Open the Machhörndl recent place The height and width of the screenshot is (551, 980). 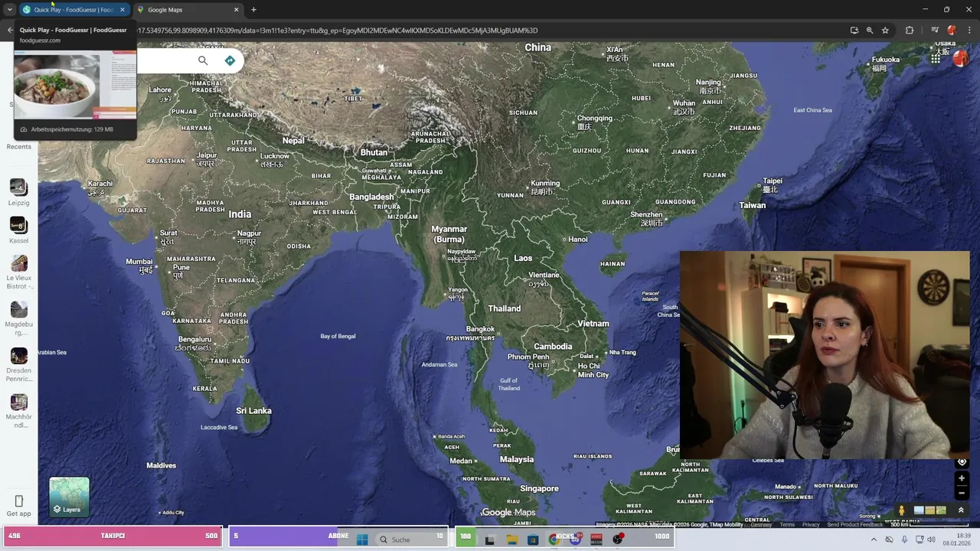19,411
